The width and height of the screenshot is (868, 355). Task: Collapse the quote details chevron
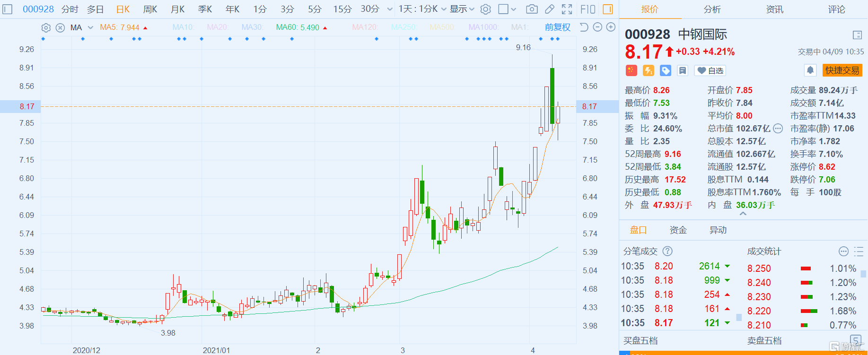[743, 214]
